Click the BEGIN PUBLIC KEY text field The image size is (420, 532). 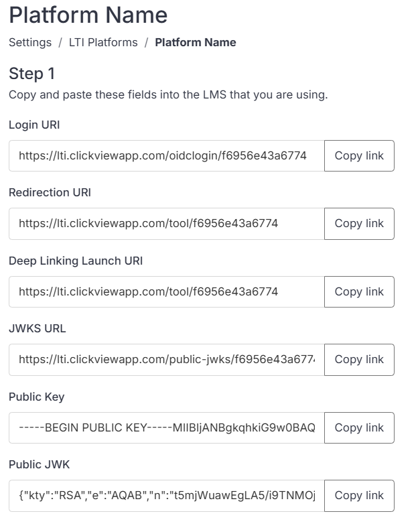coord(167,428)
